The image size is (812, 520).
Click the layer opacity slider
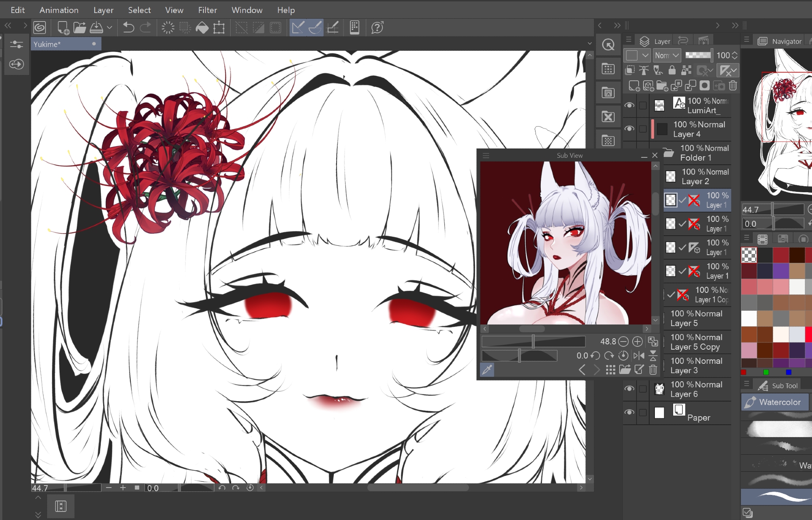click(x=698, y=55)
